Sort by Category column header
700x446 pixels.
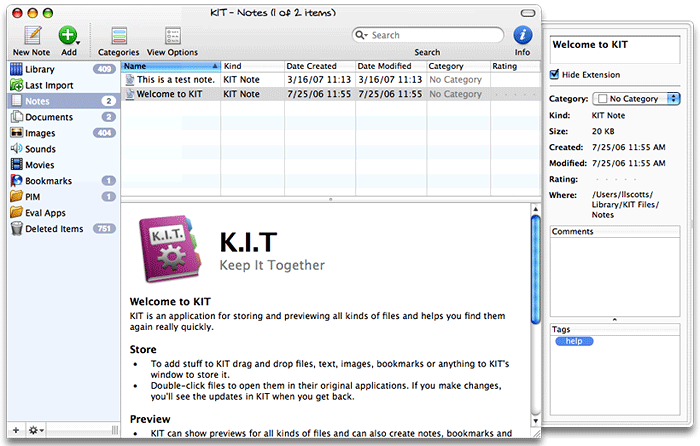tap(458, 66)
